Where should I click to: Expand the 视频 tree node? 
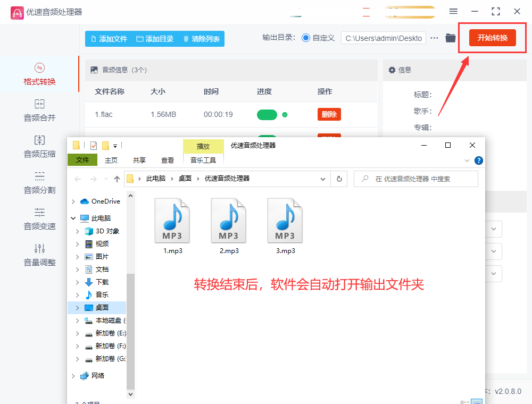pyautogui.click(x=78, y=244)
